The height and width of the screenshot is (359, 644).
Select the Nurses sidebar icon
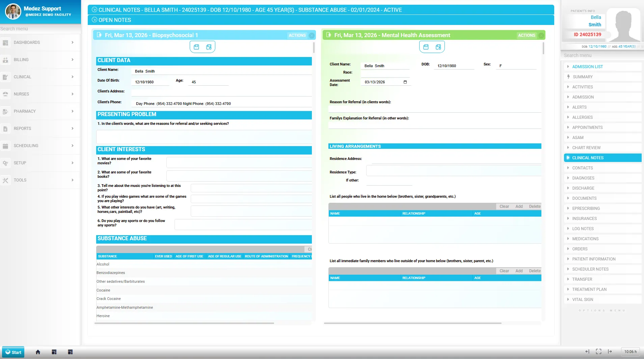click(x=5, y=94)
